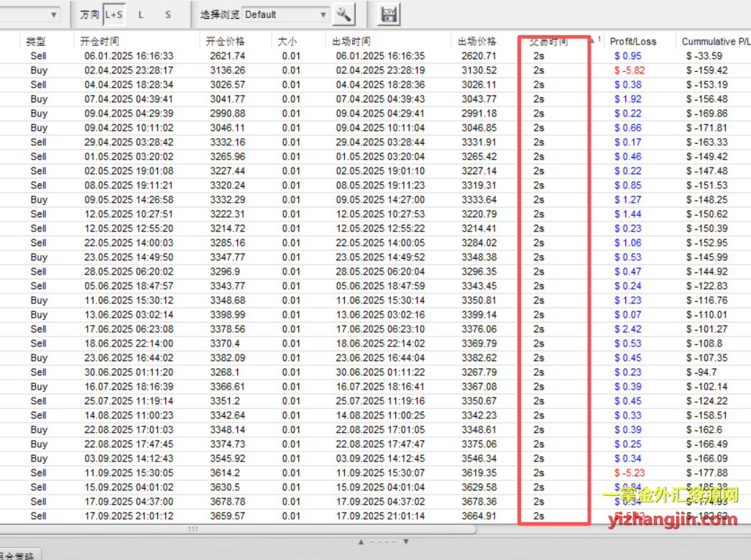Screen dimensions: 751x560
Task: Open the view settings wrench icon
Action: pos(344,14)
